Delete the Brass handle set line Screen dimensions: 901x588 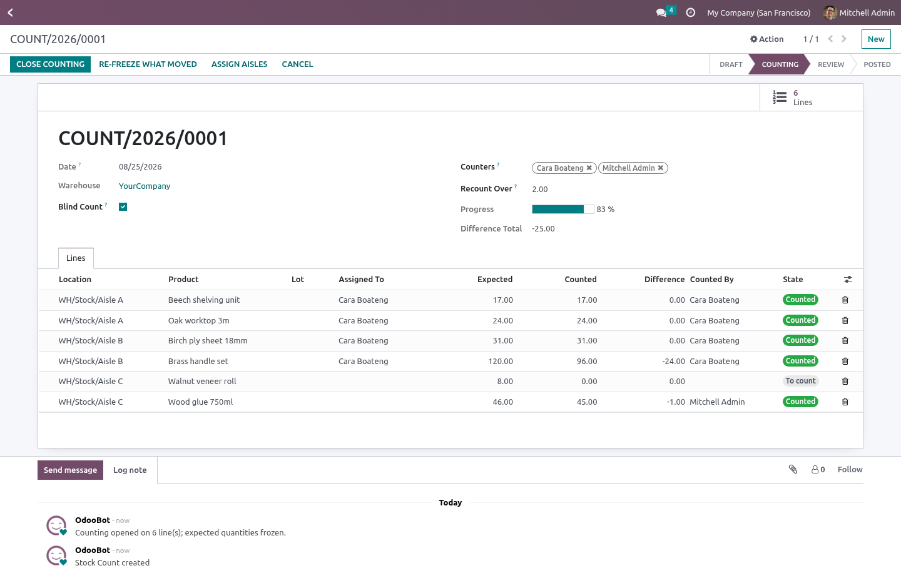click(845, 362)
